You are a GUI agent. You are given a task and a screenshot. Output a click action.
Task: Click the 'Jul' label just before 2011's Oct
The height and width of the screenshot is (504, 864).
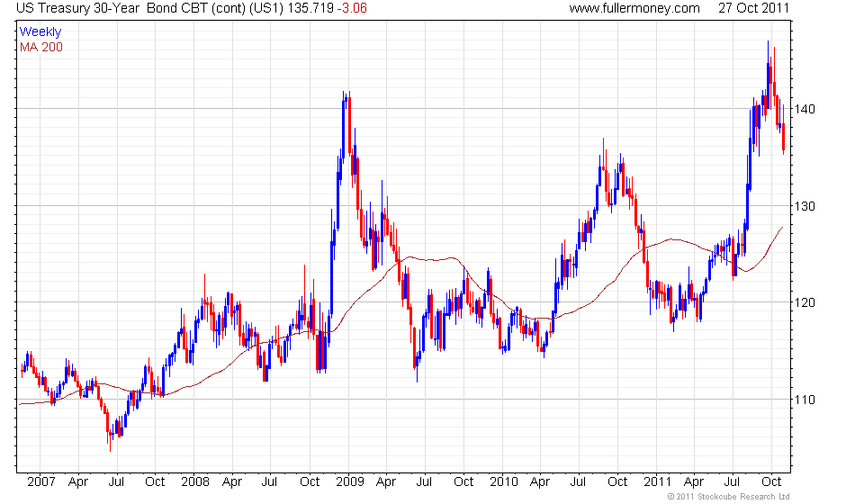(x=732, y=481)
